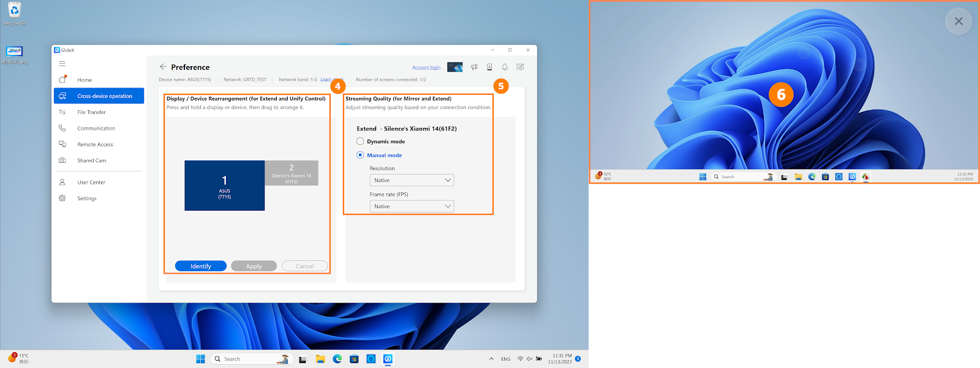The image size is (980, 368).
Task: Click Start button on extended screen taskbar
Action: [x=703, y=176]
